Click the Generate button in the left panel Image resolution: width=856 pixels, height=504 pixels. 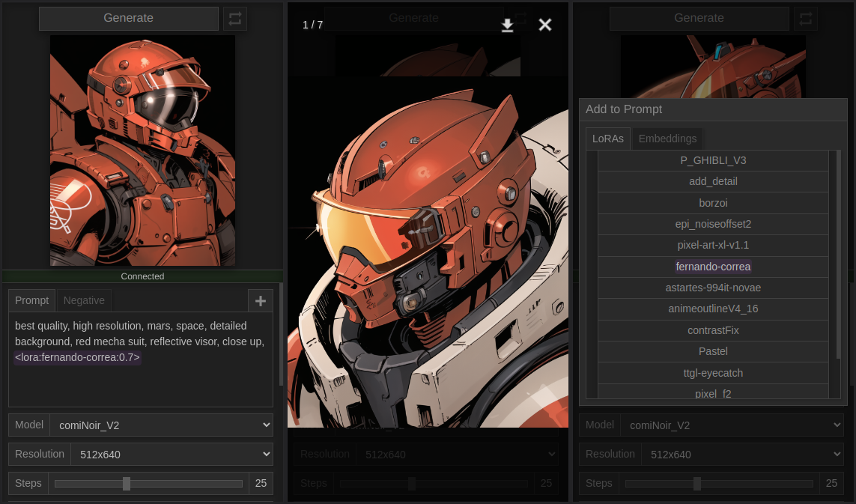point(128,18)
